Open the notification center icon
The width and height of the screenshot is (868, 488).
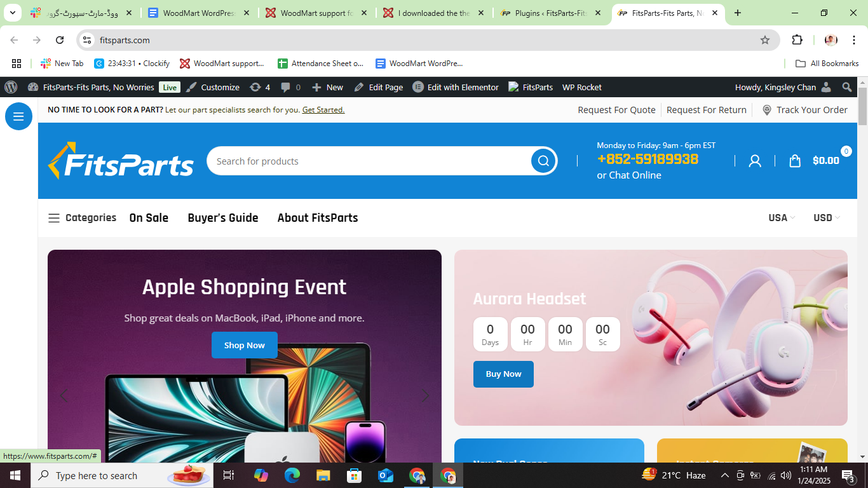pyautogui.click(x=848, y=475)
